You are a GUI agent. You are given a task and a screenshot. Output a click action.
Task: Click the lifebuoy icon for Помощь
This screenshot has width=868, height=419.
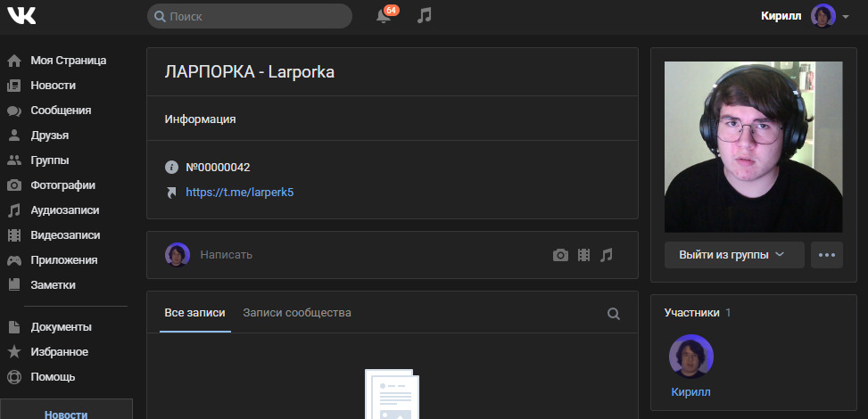tap(14, 377)
